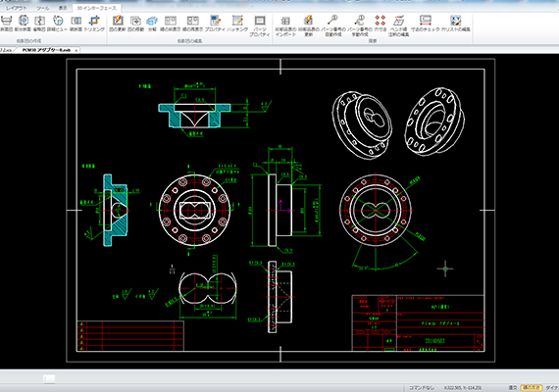Click the title block date 20140503
559x392 pixels.
[x=434, y=341]
